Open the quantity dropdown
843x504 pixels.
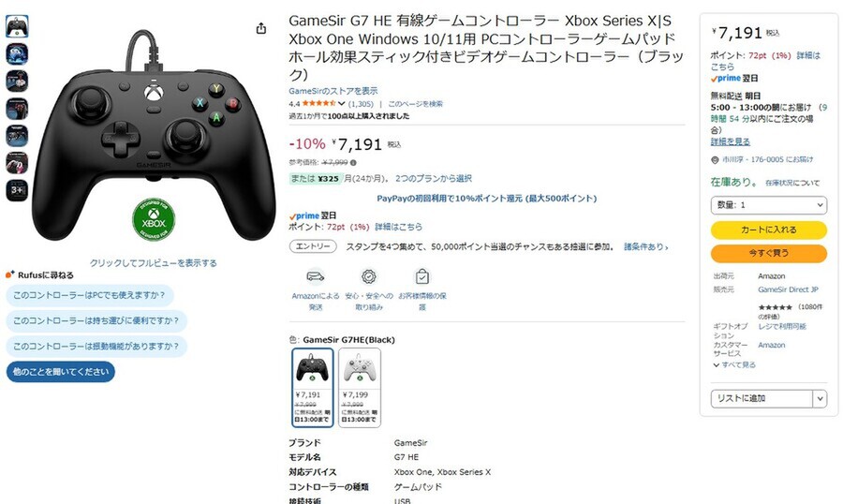coord(768,205)
